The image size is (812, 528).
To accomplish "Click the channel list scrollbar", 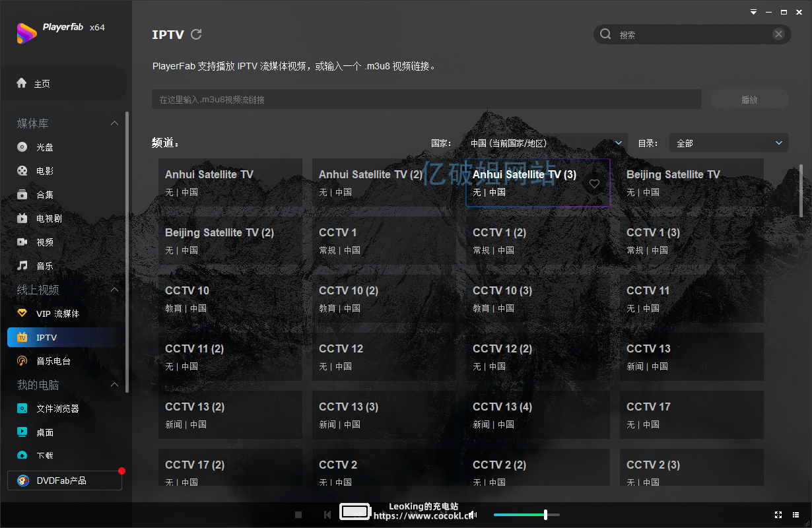I will point(801,191).
